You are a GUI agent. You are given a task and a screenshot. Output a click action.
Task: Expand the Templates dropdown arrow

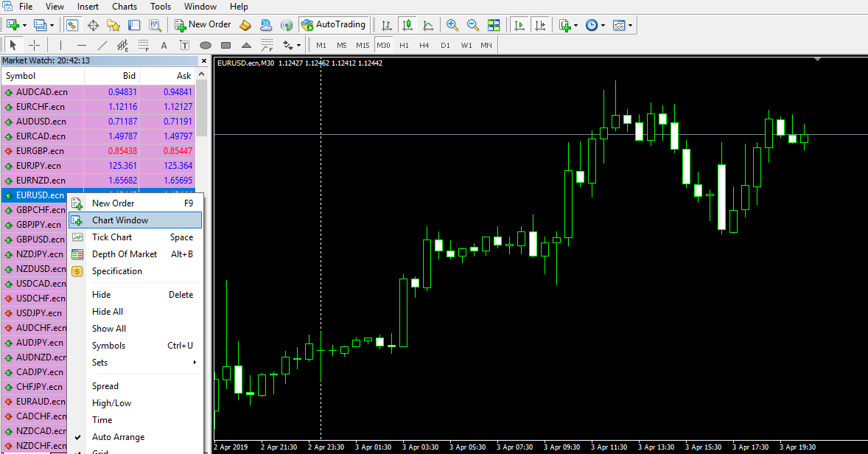pos(630,26)
